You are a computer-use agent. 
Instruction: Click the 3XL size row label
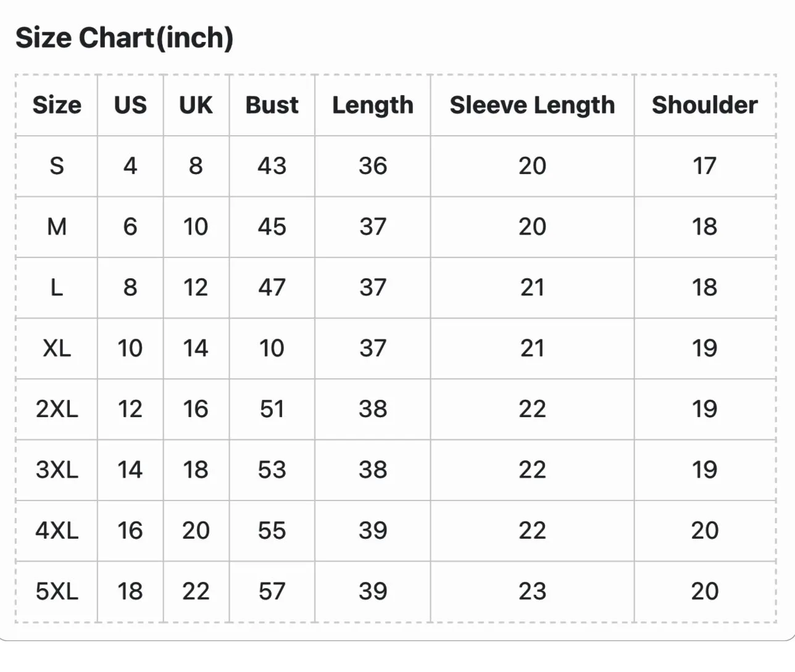pyautogui.click(x=57, y=470)
